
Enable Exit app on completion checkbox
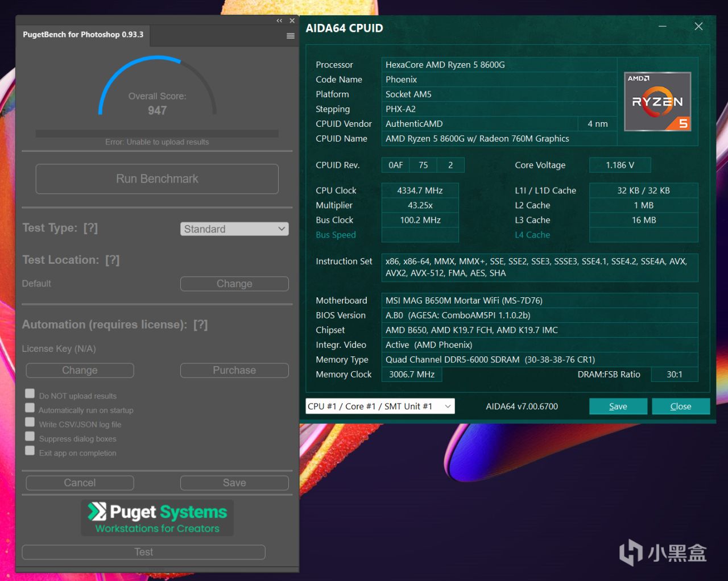[30, 450]
